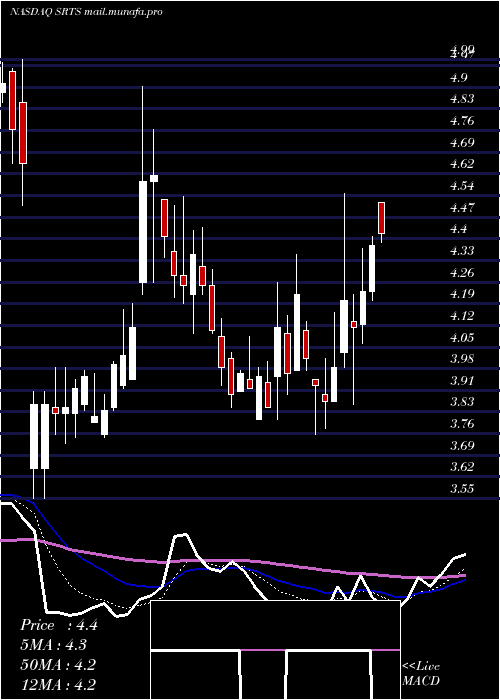Click the Price : 4.4 readout
The image size is (500, 700).
tap(58, 625)
